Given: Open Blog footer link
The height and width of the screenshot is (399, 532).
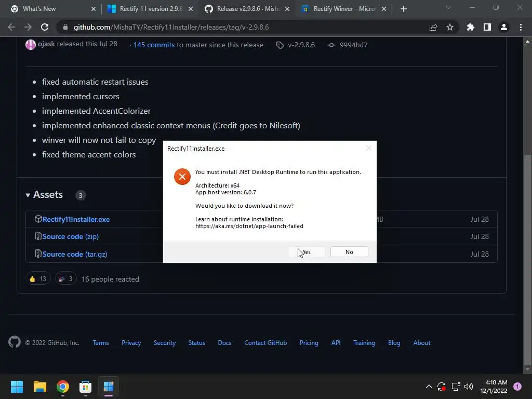Looking at the screenshot, I should click(394, 343).
